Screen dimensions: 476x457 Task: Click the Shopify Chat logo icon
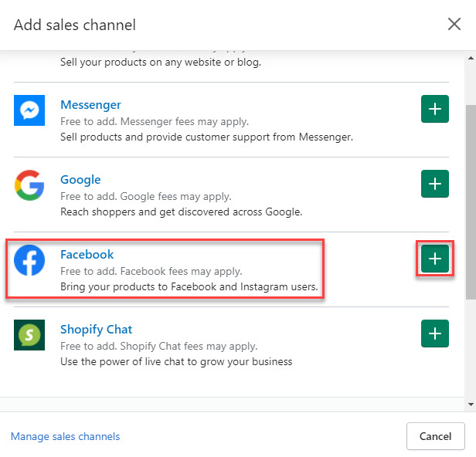(30, 335)
